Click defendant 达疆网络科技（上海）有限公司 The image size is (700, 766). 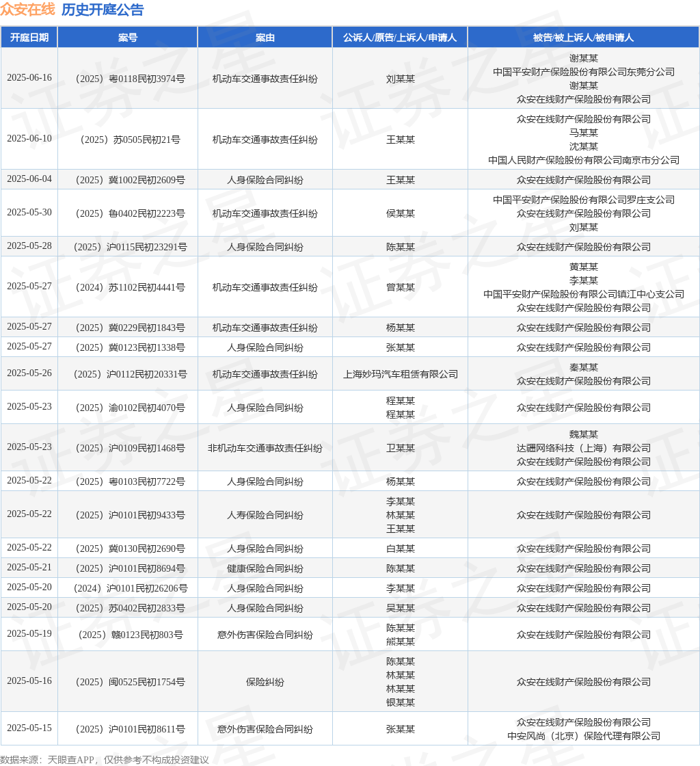click(x=583, y=448)
